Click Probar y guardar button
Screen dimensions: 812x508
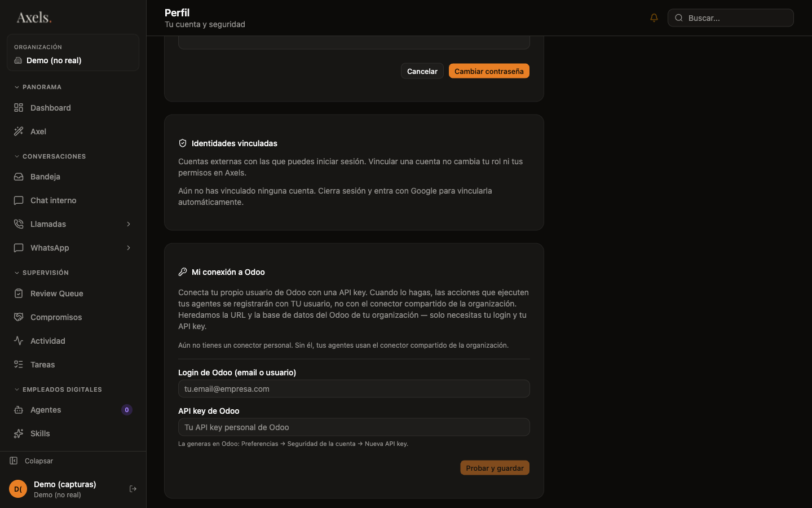[x=495, y=468]
